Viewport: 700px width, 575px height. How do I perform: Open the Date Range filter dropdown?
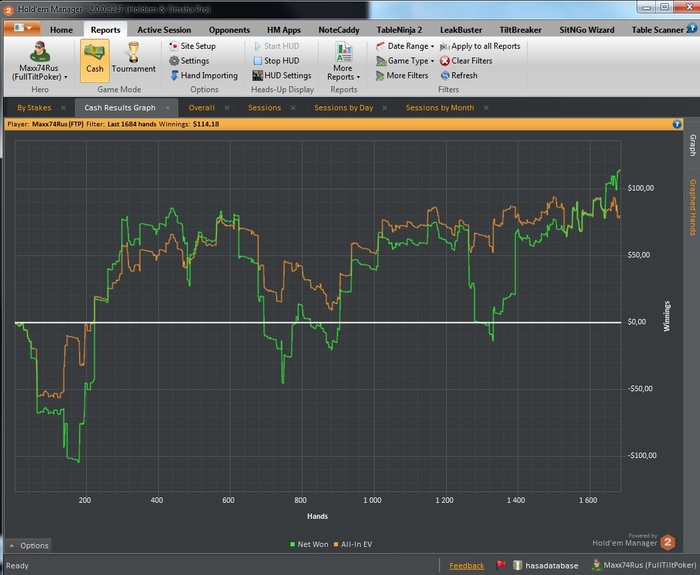[405, 46]
